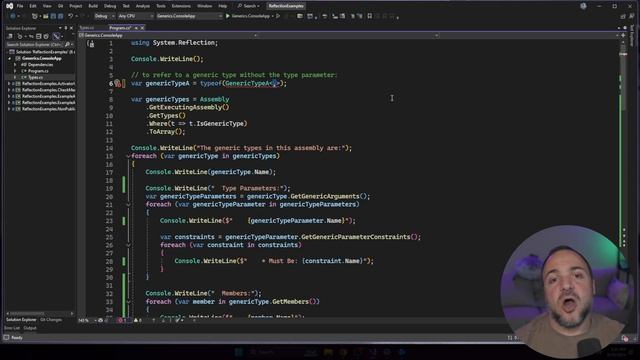Screen dimensions: 640x360
Task: Expand the ReflectionExamples.Activator project
Action: point(9,84)
